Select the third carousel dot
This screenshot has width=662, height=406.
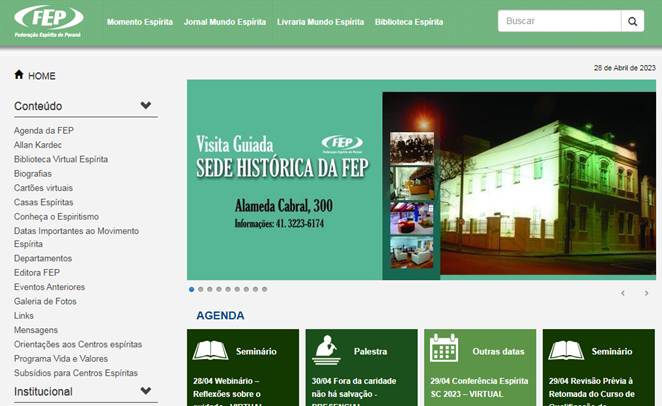point(210,289)
